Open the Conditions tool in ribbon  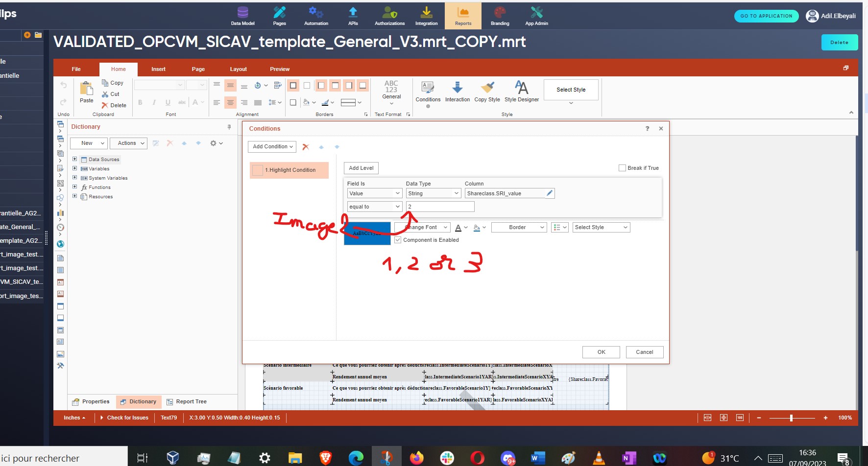(428, 92)
